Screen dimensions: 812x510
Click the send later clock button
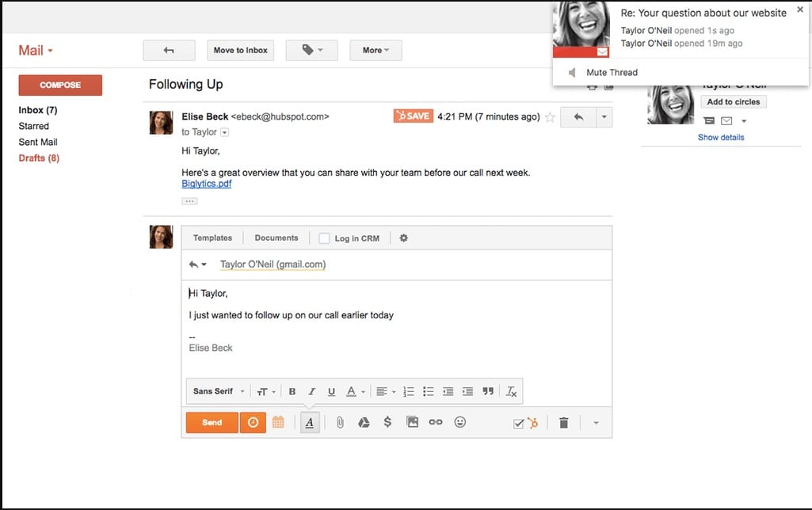[x=253, y=423]
